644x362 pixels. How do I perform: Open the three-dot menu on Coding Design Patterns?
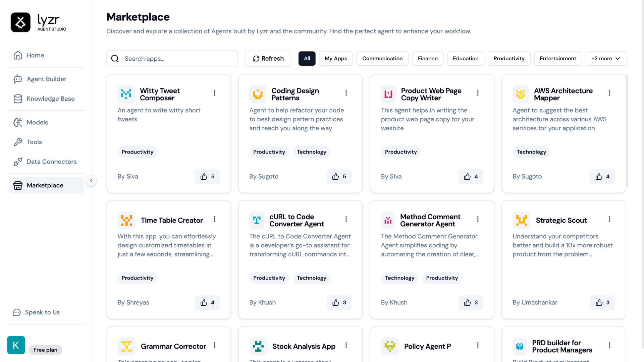346,93
